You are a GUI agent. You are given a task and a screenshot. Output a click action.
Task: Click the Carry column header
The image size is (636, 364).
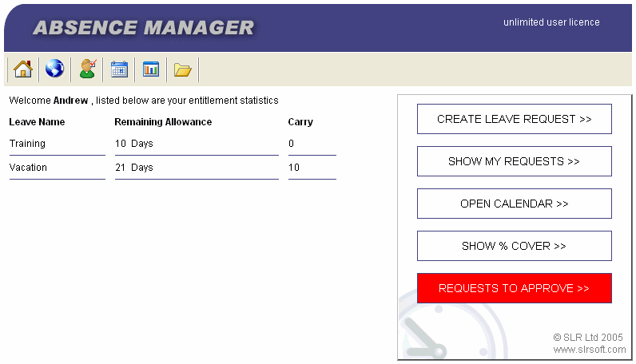(x=300, y=122)
